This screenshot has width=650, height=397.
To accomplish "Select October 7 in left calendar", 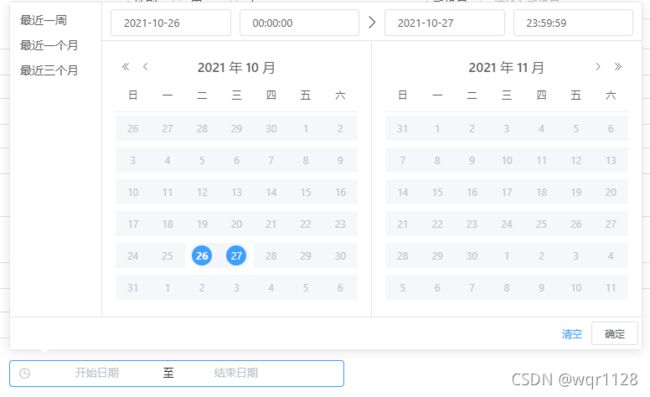I will click(271, 160).
